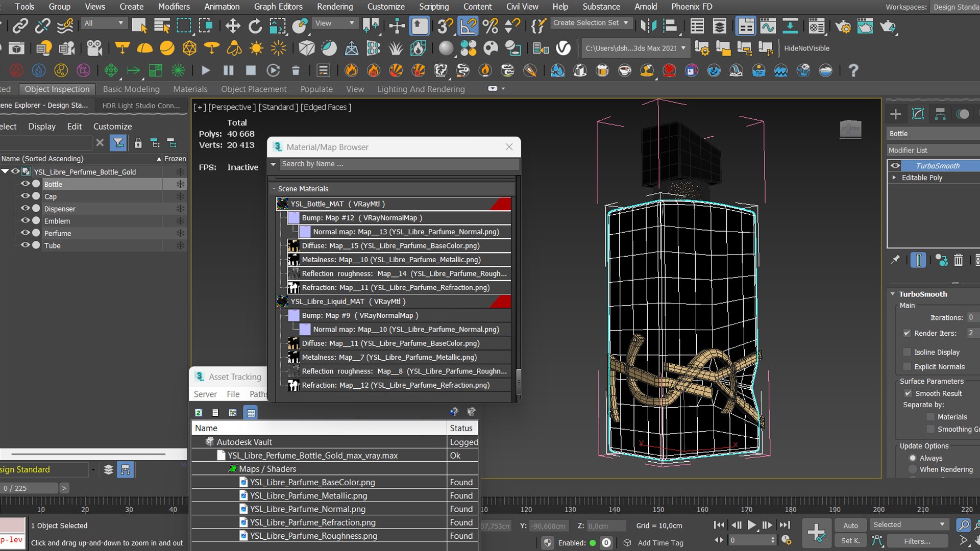Open the Create Selection Set dropdown
Image resolution: width=980 pixels, height=551 pixels.
(x=591, y=23)
